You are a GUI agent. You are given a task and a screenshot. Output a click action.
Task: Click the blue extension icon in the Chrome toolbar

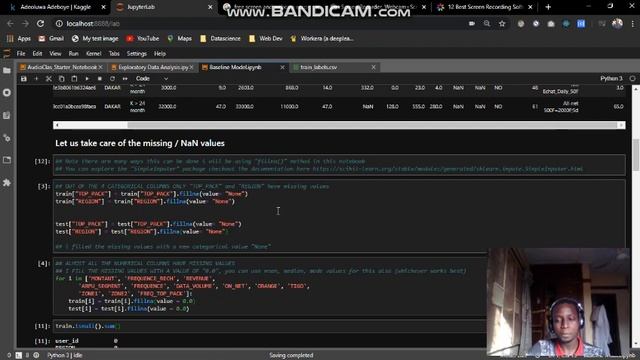click(x=581, y=24)
